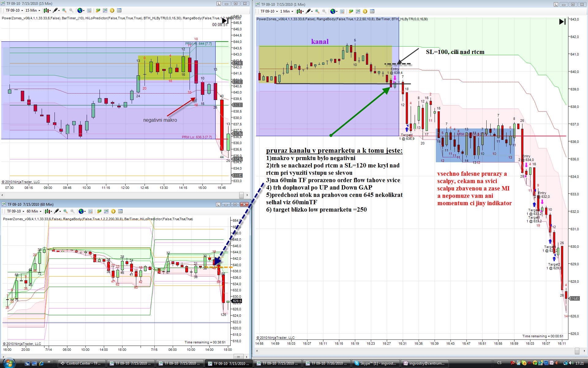Screen dimensions: 588x368
Task: Click the zoom out magnifier in 1 Min chart
Action: point(324,11)
